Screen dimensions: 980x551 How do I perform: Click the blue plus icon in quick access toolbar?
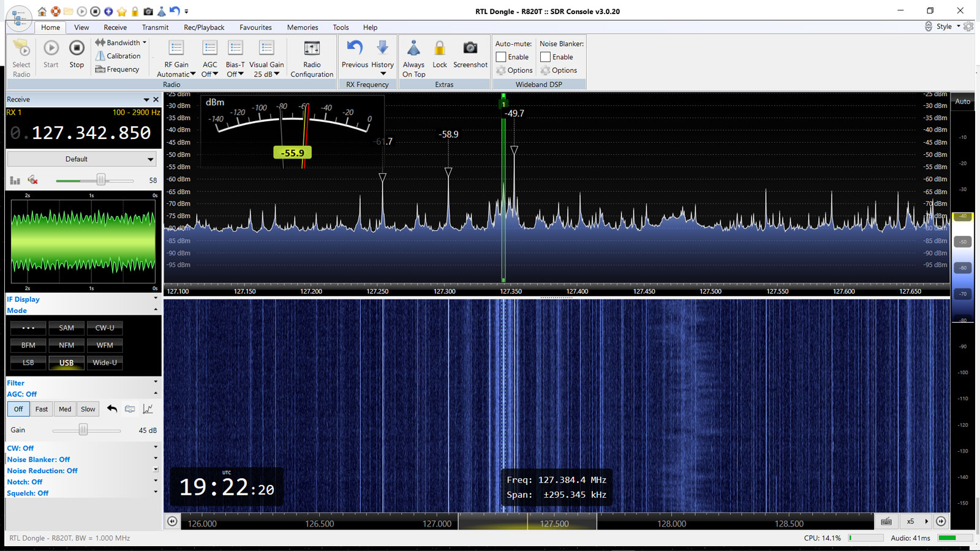click(x=108, y=11)
